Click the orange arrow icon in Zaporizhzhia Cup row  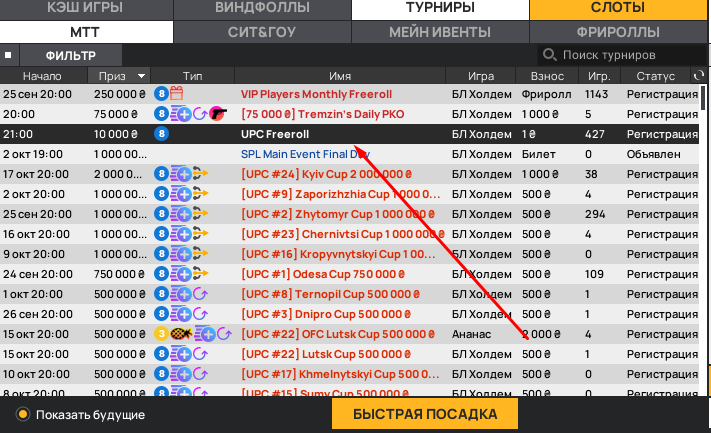click(200, 194)
